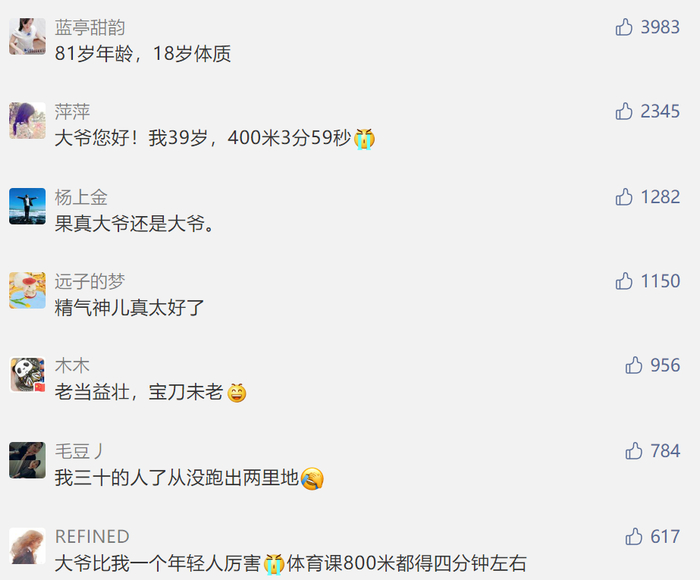700x580 pixels.
Task: Click the 3983 like count
Action: 660,27
